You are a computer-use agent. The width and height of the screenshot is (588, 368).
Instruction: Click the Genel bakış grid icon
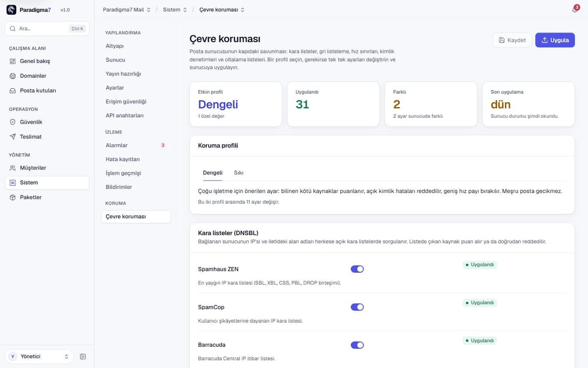click(x=13, y=61)
